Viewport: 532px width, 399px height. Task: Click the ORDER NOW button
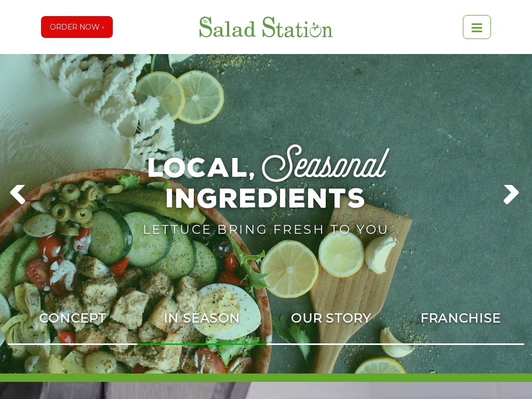coord(77,27)
